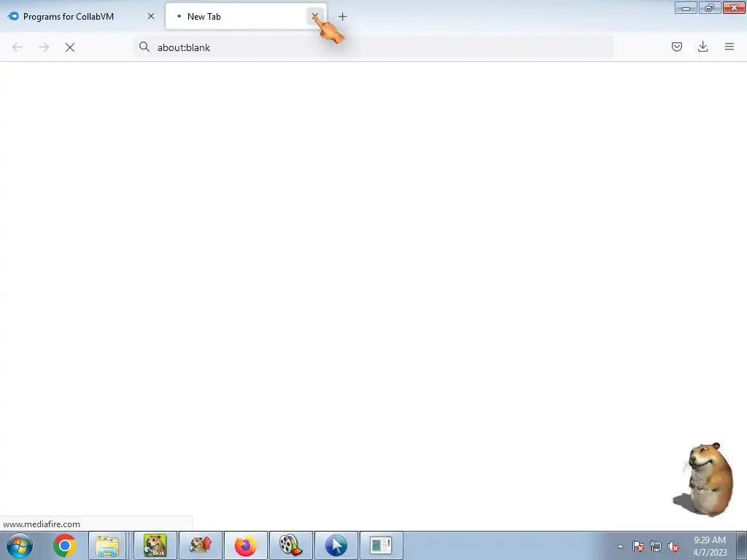Open the hamster with red arrow taskbar app
Viewport: 747px width, 560px height.
click(201, 545)
